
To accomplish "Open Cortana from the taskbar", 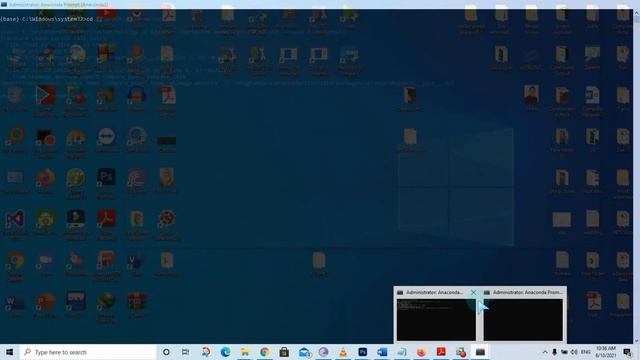I will [x=166, y=352].
